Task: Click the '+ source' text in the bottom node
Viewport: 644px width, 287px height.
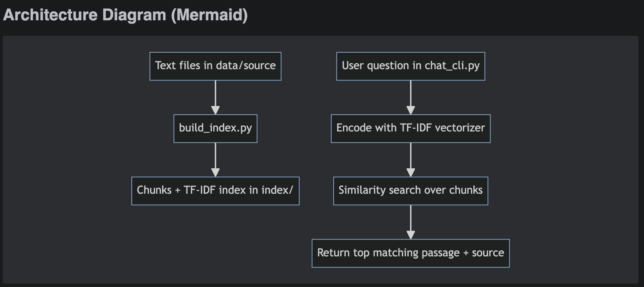Action: [x=484, y=253]
